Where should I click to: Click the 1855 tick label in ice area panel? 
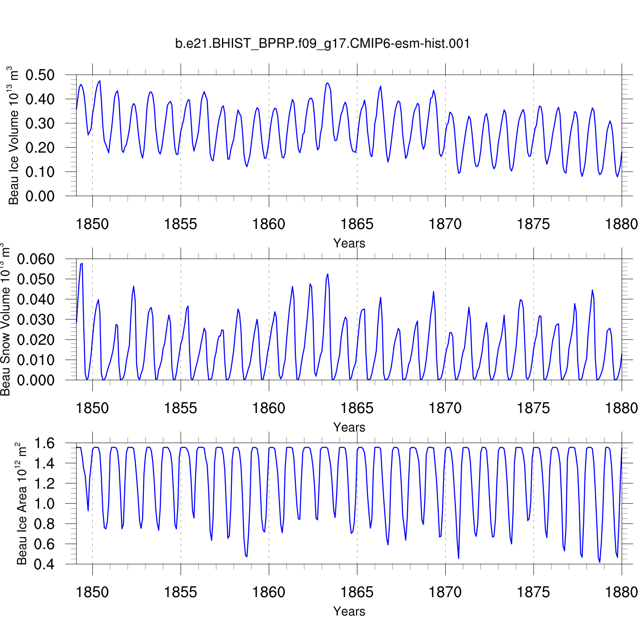(180, 592)
